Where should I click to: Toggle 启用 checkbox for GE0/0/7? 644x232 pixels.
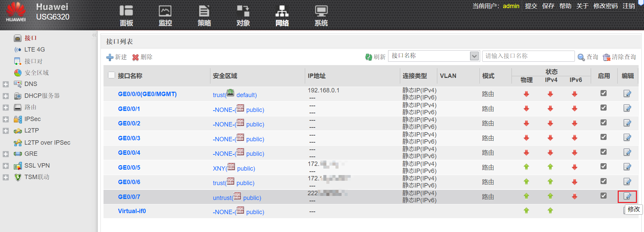pyautogui.click(x=604, y=196)
